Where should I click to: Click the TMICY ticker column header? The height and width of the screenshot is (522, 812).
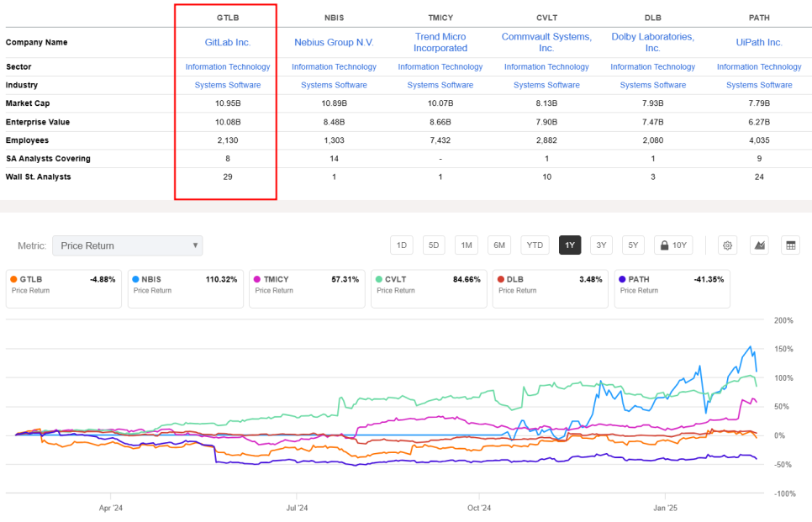[x=440, y=18]
